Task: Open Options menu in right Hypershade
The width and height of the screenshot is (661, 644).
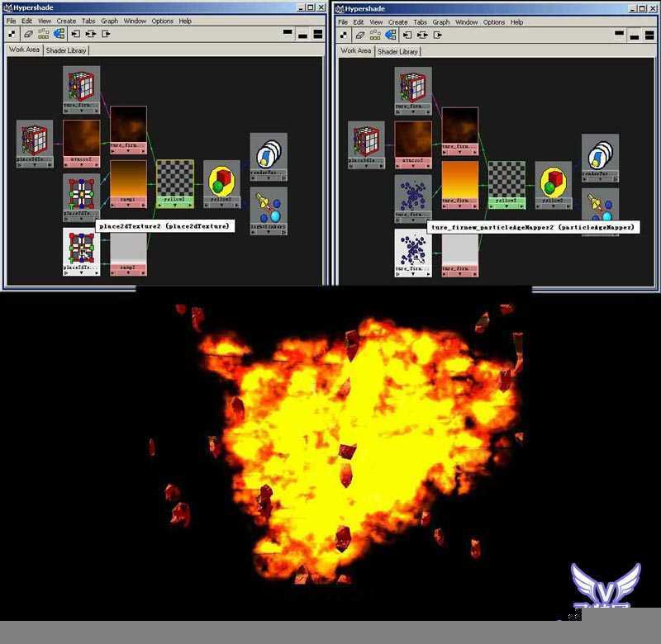Action: 493,22
